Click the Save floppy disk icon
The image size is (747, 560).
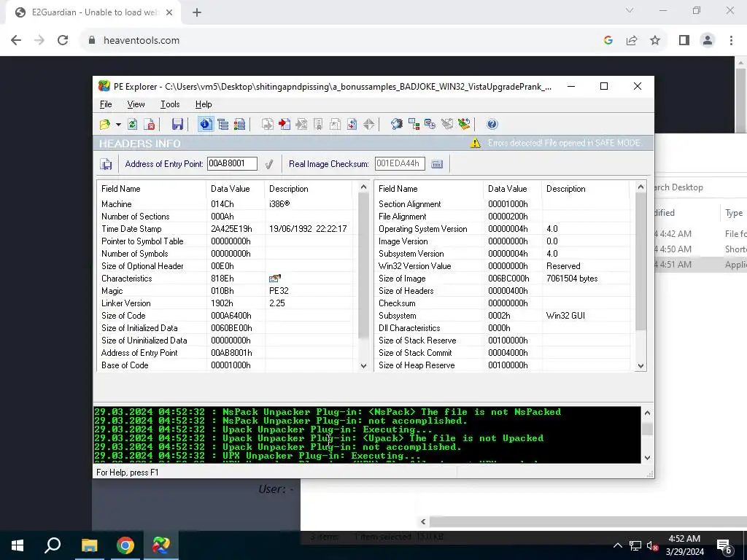point(177,124)
